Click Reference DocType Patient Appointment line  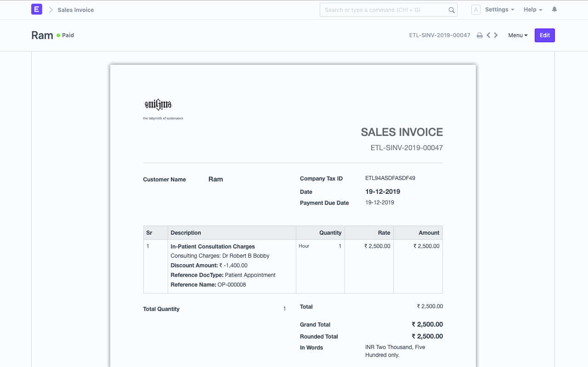pyautogui.click(x=223, y=275)
